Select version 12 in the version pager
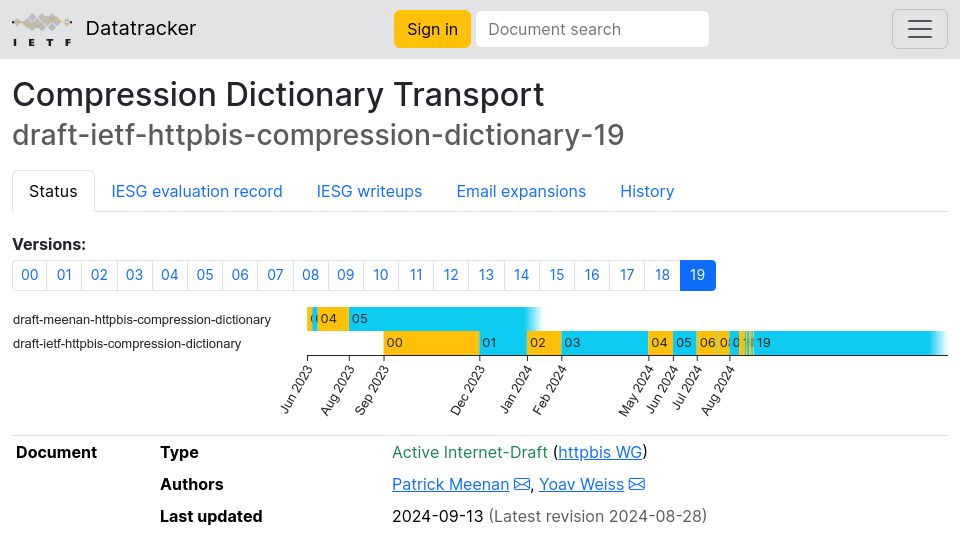The height and width of the screenshot is (540, 960). point(451,275)
